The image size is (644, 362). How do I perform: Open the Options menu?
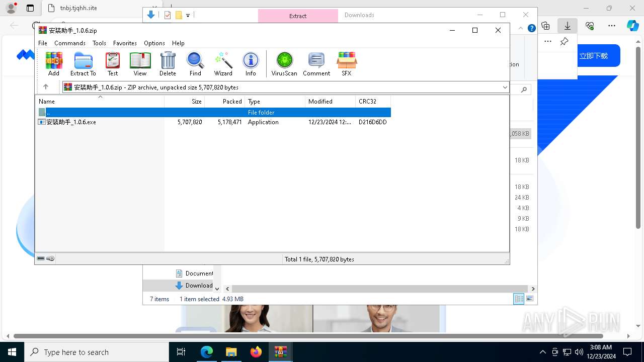coord(154,43)
